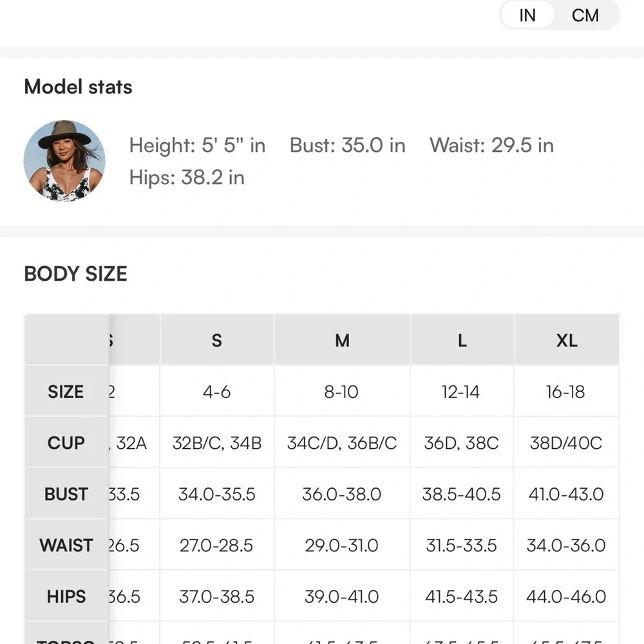Click the 8-10 size cell

342,392
